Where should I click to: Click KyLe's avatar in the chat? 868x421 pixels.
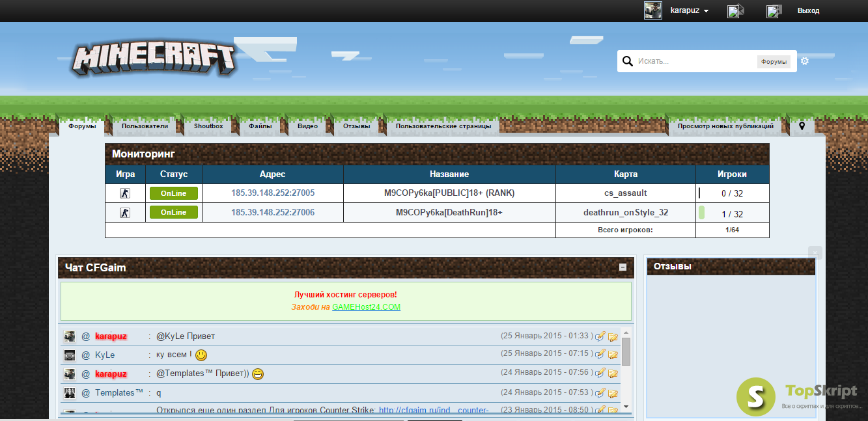click(x=70, y=355)
